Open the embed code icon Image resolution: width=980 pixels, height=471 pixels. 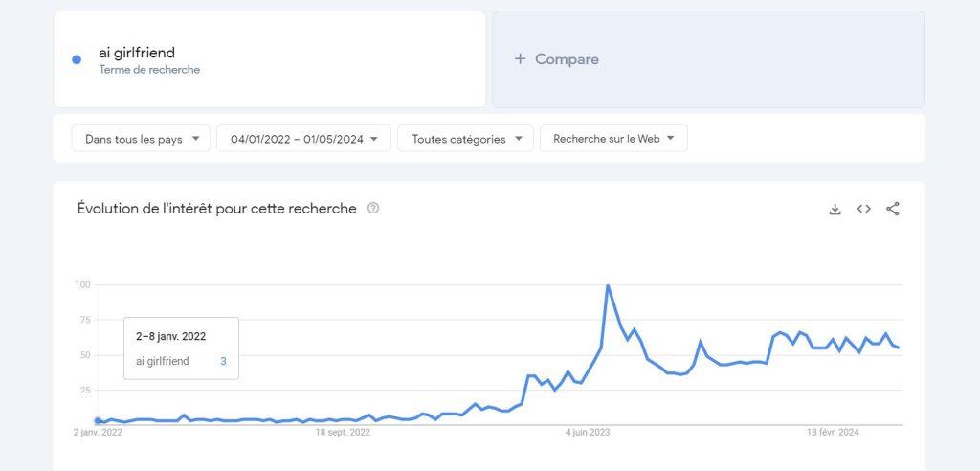tap(864, 209)
